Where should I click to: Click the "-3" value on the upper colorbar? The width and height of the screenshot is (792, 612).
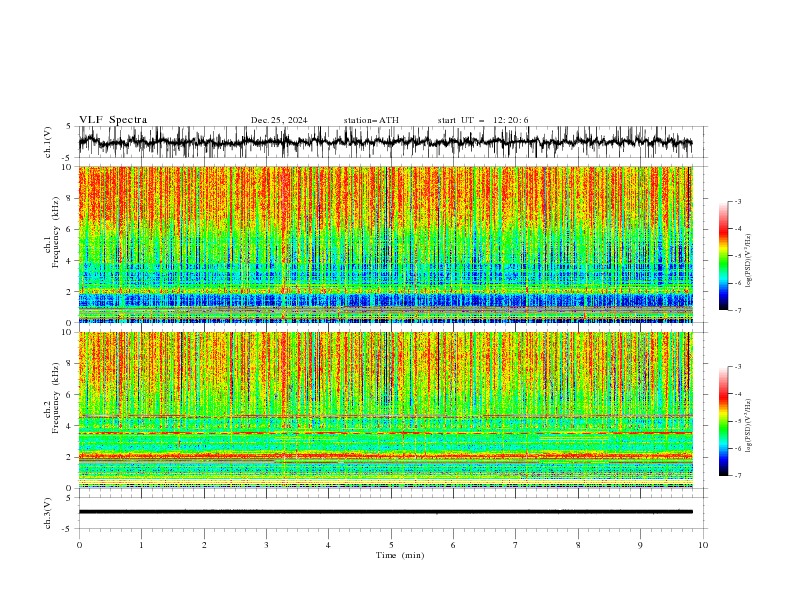[x=738, y=201]
